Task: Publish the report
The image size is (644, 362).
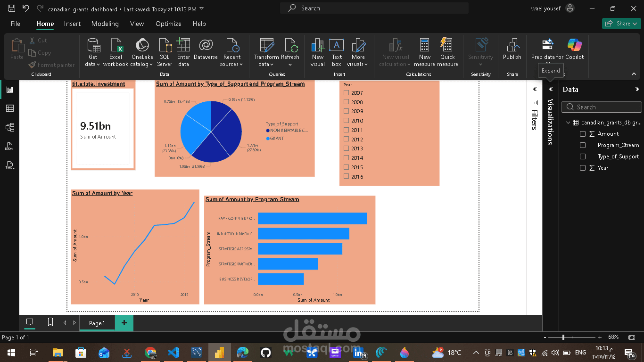Action: pos(512,49)
